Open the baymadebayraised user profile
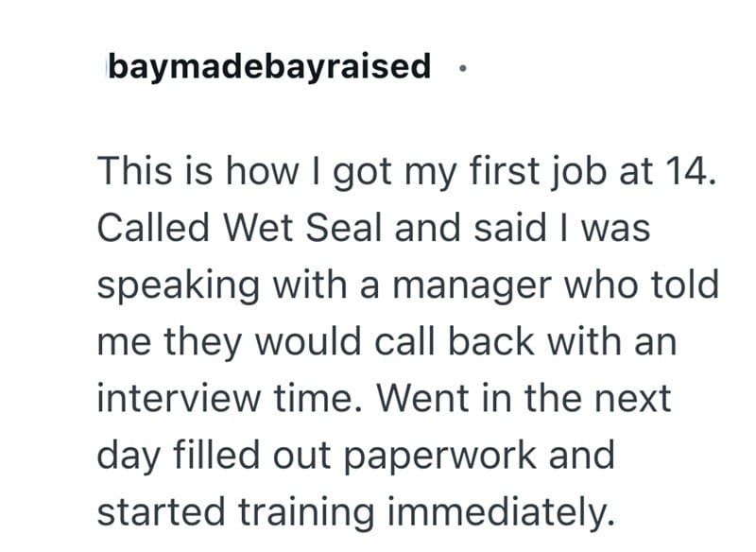 click(269, 67)
